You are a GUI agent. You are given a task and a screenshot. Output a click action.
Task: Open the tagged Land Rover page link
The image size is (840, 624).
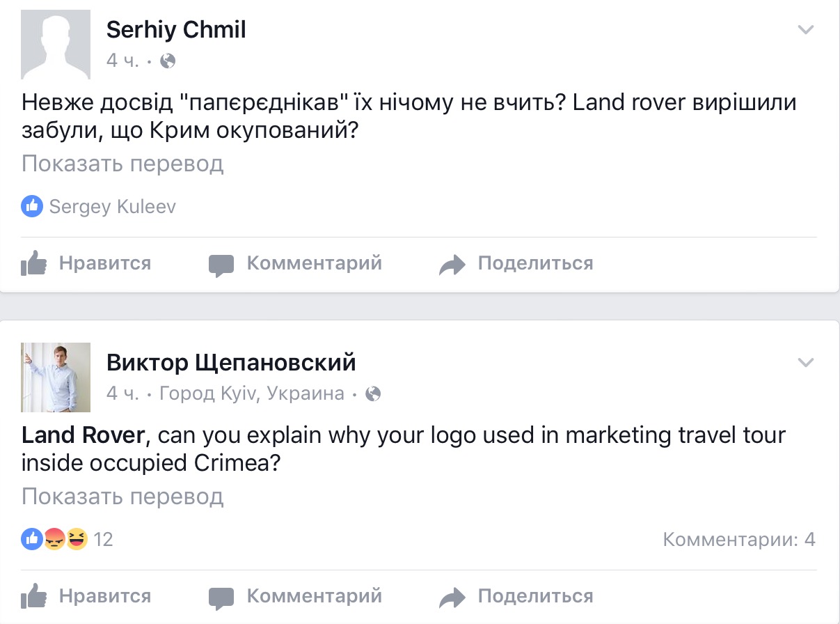tap(84, 435)
